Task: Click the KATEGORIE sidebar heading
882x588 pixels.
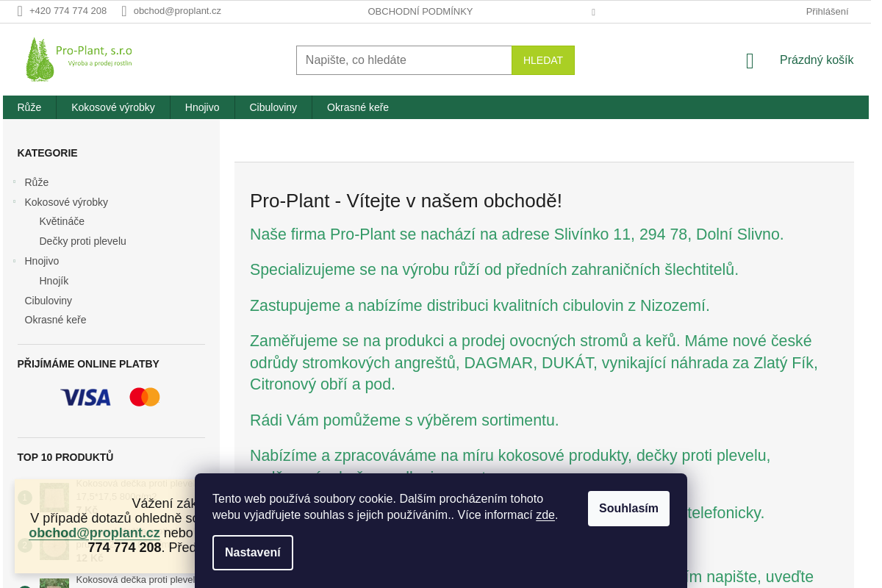Action: (x=48, y=153)
